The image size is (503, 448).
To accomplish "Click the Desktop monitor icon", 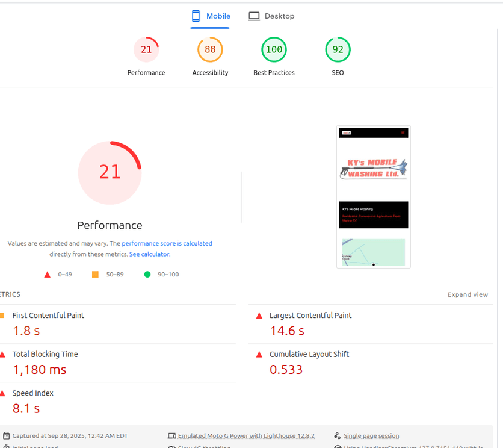I will (254, 16).
